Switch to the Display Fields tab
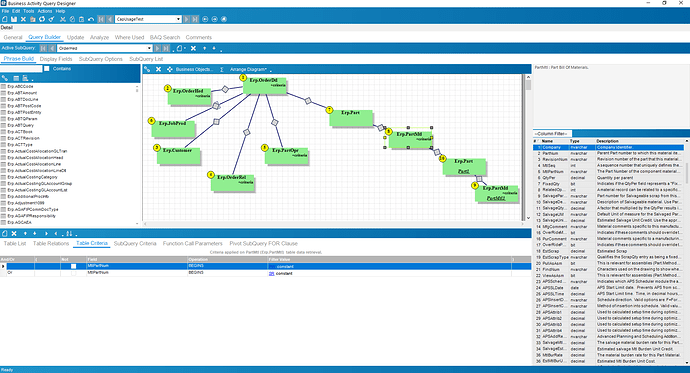This screenshot has width=690, height=373. tap(56, 59)
